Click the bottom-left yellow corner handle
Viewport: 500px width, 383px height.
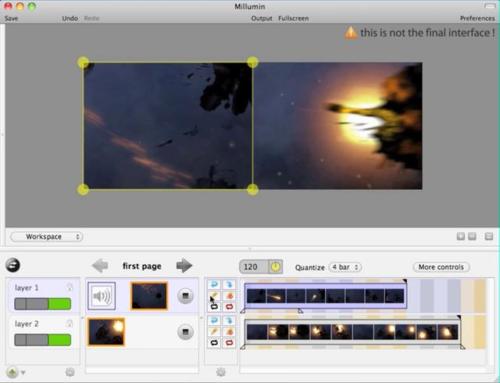pyautogui.click(x=83, y=189)
